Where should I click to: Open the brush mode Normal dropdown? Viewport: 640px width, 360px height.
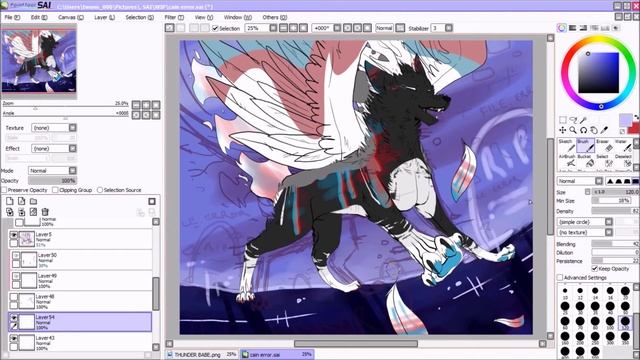point(580,181)
